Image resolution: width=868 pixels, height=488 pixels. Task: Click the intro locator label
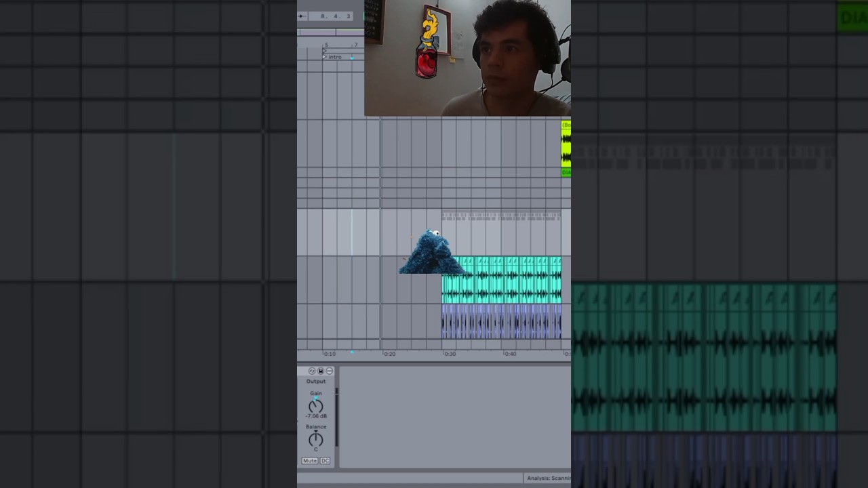pos(335,57)
